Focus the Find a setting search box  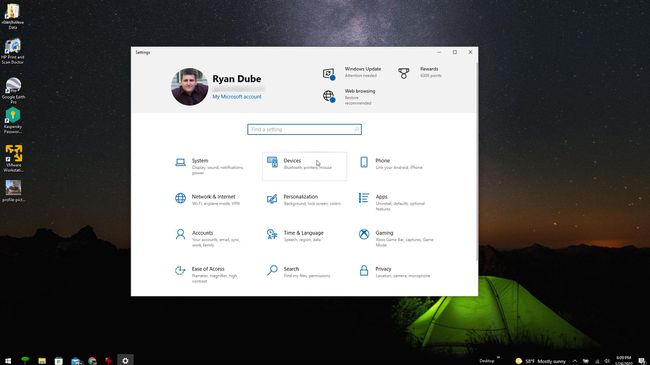pos(304,129)
